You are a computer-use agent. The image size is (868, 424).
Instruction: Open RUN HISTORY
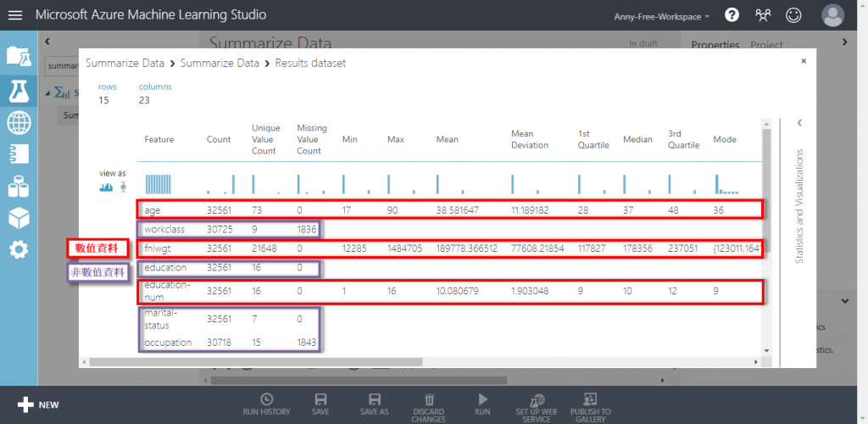coord(266,404)
